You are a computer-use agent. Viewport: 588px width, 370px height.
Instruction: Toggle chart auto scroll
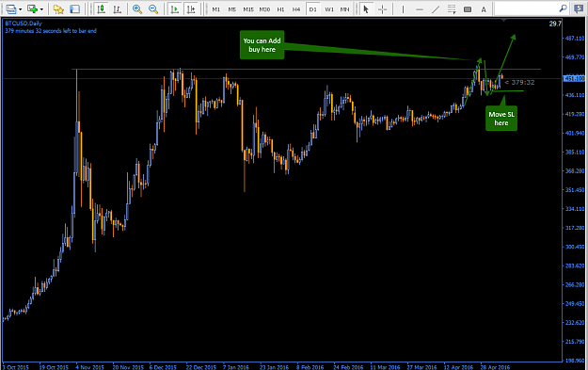click(174, 9)
